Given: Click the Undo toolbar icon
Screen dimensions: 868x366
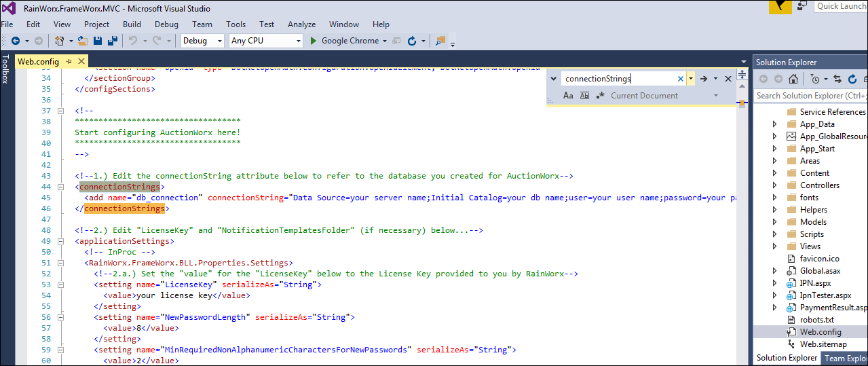Looking at the screenshot, I should 133,41.
